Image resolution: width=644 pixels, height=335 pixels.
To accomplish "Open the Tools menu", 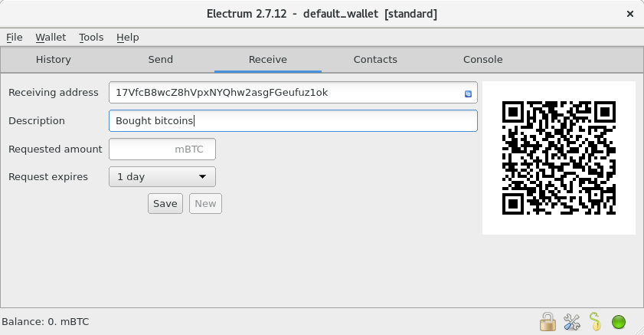I will [91, 37].
